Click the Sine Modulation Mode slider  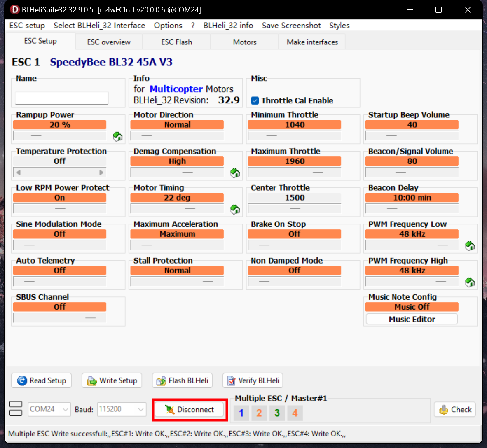[x=60, y=245]
